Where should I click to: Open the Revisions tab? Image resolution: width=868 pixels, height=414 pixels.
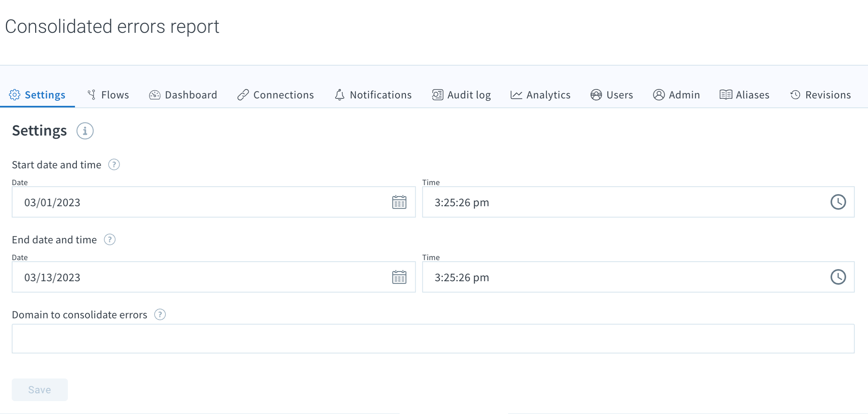[x=828, y=95]
